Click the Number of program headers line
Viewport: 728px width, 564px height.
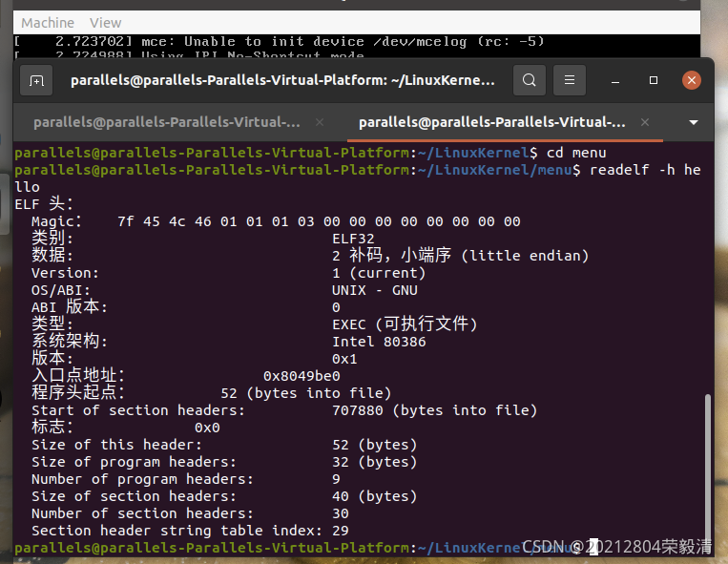click(186, 479)
